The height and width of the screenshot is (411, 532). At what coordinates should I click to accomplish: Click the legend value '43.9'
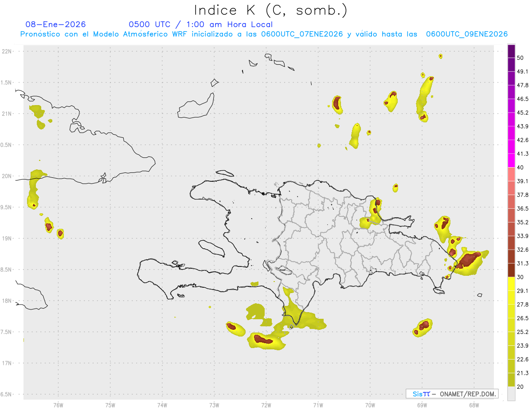[x=523, y=126]
